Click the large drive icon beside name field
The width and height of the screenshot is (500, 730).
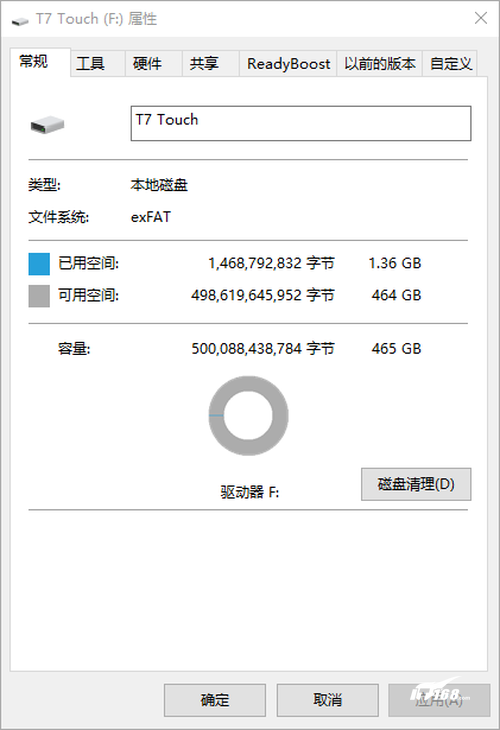(47, 125)
